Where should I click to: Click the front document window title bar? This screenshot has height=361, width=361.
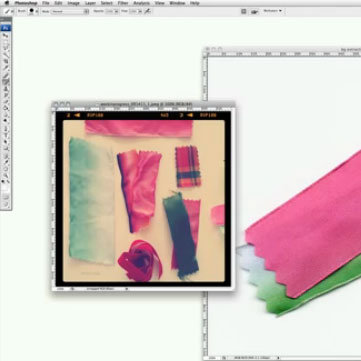(143, 105)
